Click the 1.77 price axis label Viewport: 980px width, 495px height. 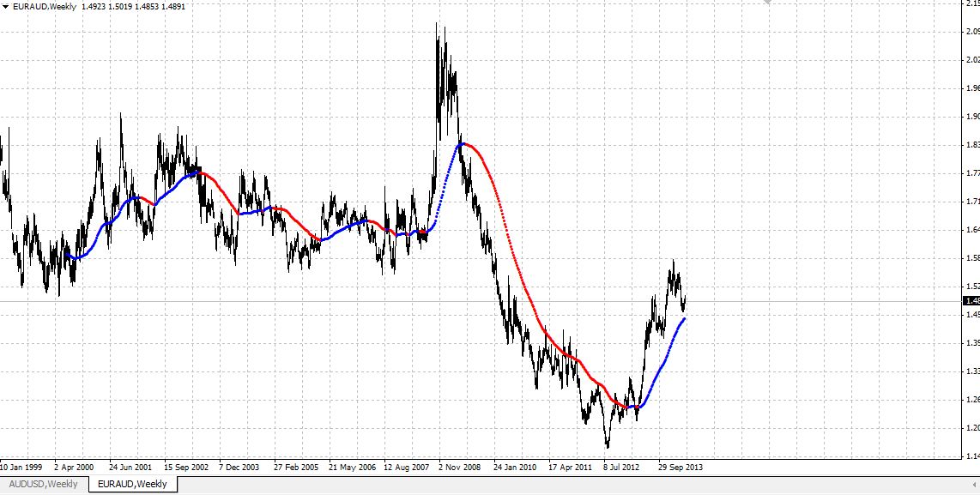tap(972, 173)
